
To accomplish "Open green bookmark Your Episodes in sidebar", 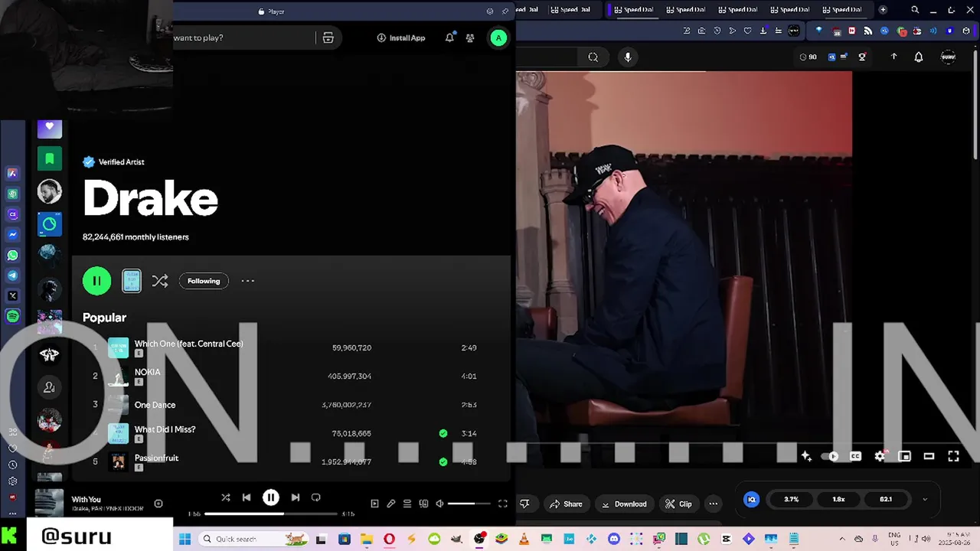I will pos(50,158).
